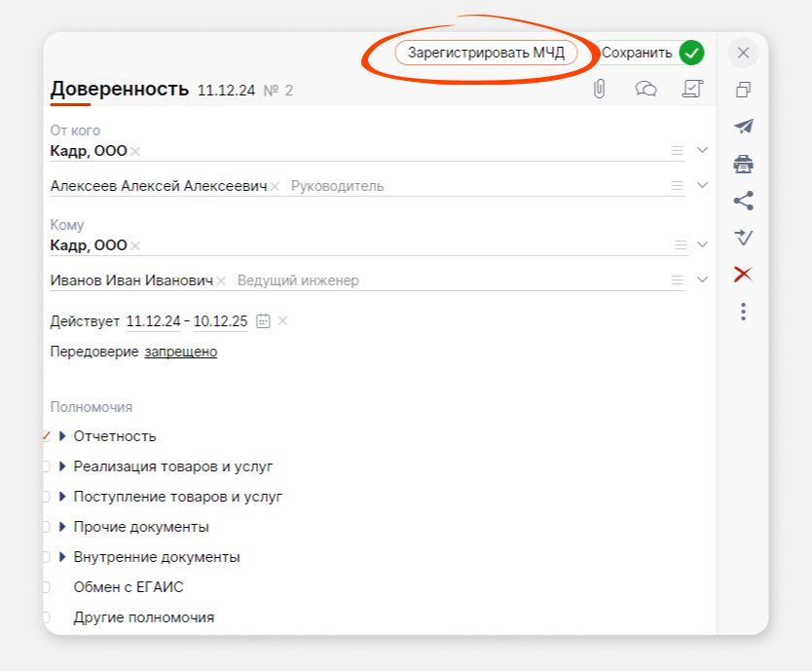
Task: Click the запрещено link next to Передоверие
Action: (181, 352)
